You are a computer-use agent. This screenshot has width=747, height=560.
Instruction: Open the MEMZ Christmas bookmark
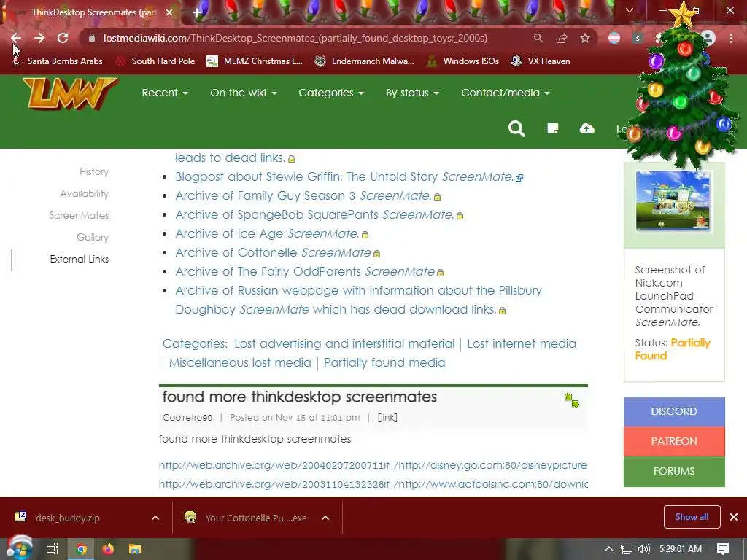point(255,61)
